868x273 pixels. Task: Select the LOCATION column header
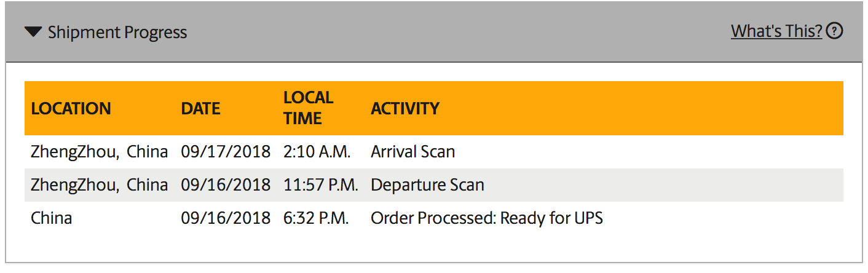click(x=71, y=109)
